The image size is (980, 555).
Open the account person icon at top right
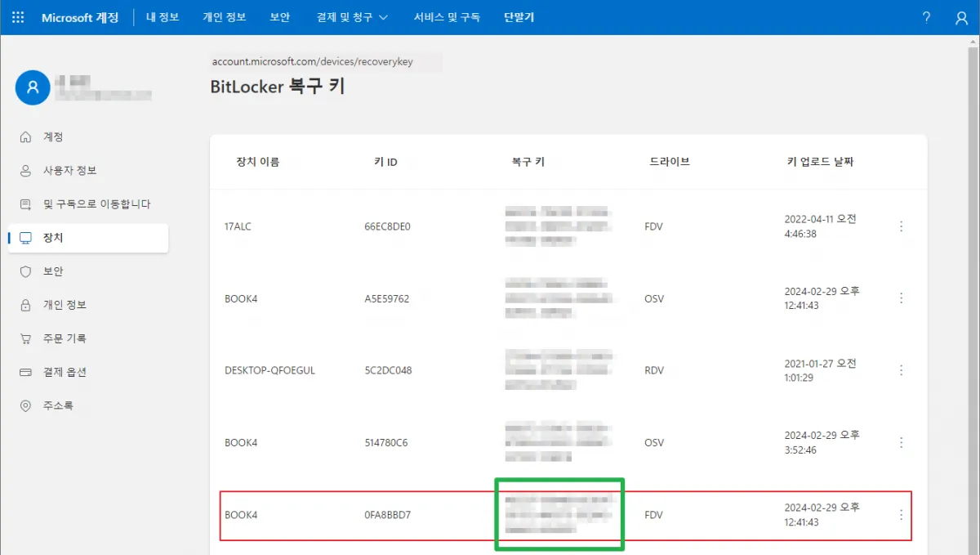961,17
